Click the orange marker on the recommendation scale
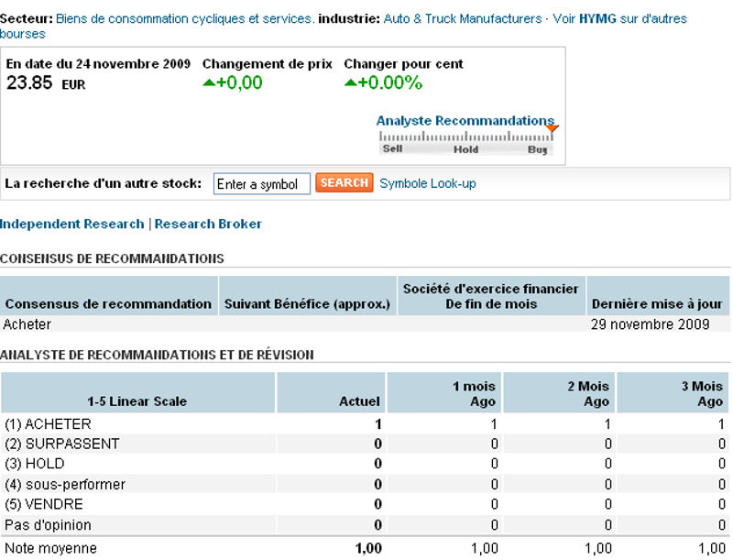Image resolution: width=733 pixels, height=560 pixels. (x=552, y=129)
